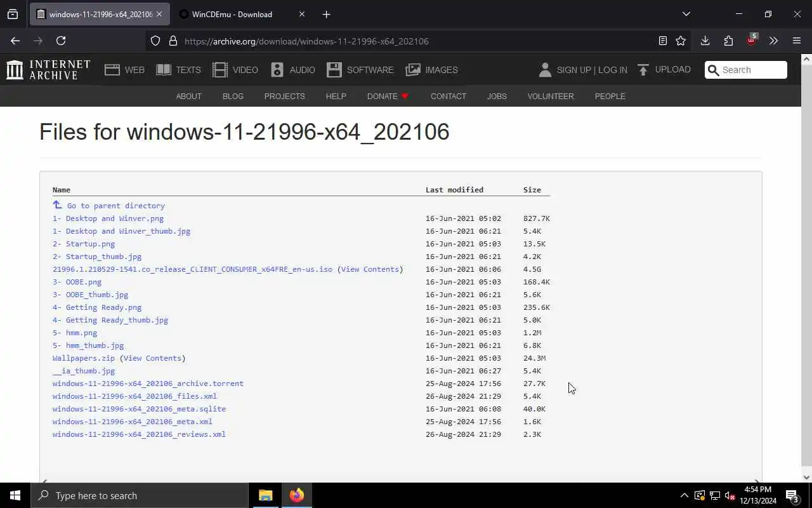The width and height of the screenshot is (812, 508).
Task: Open 4- Getting Ready.png file
Action: pyautogui.click(x=97, y=307)
